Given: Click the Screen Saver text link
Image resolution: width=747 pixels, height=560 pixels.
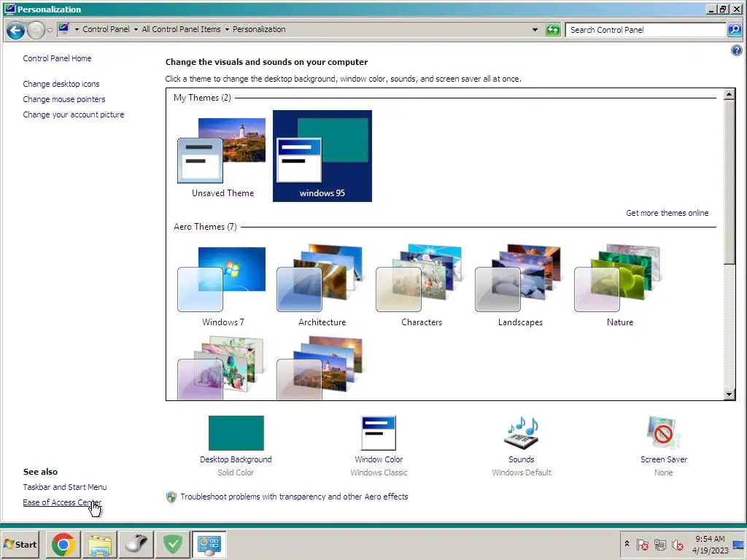Looking at the screenshot, I should click(664, 459).
